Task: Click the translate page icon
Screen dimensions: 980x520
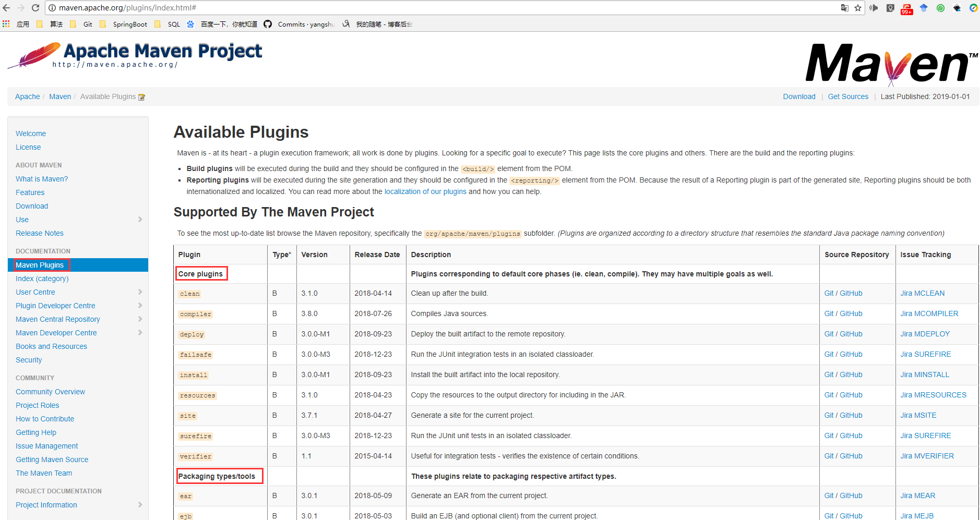Action: 844,8
